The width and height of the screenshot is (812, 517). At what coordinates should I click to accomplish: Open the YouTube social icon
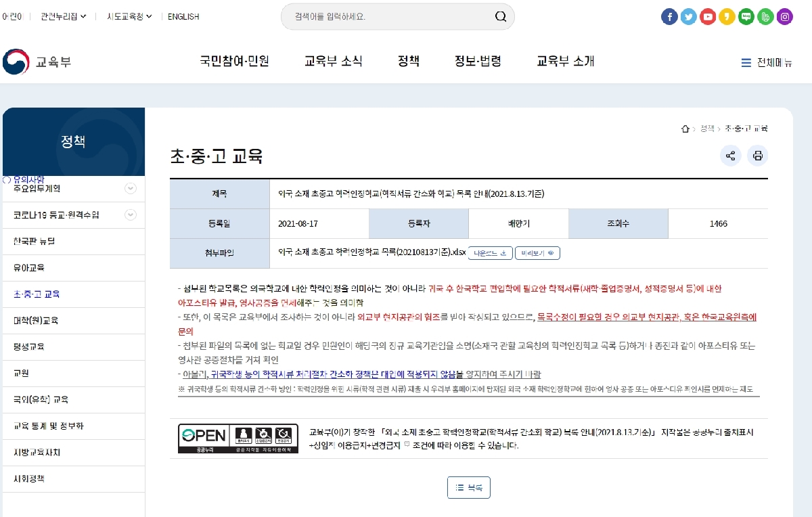click(708, 17)
